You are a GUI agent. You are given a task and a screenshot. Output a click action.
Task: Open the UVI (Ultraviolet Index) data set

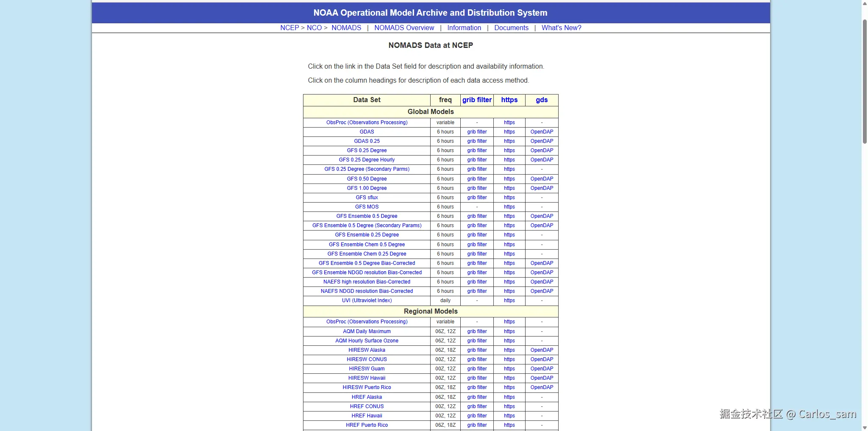367,300
